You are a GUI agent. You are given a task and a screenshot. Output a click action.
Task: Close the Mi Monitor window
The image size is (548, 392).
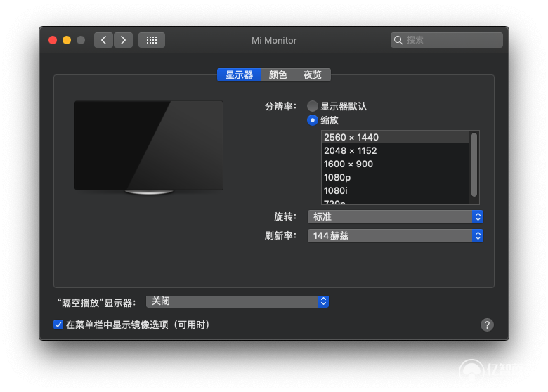(53, 40)
